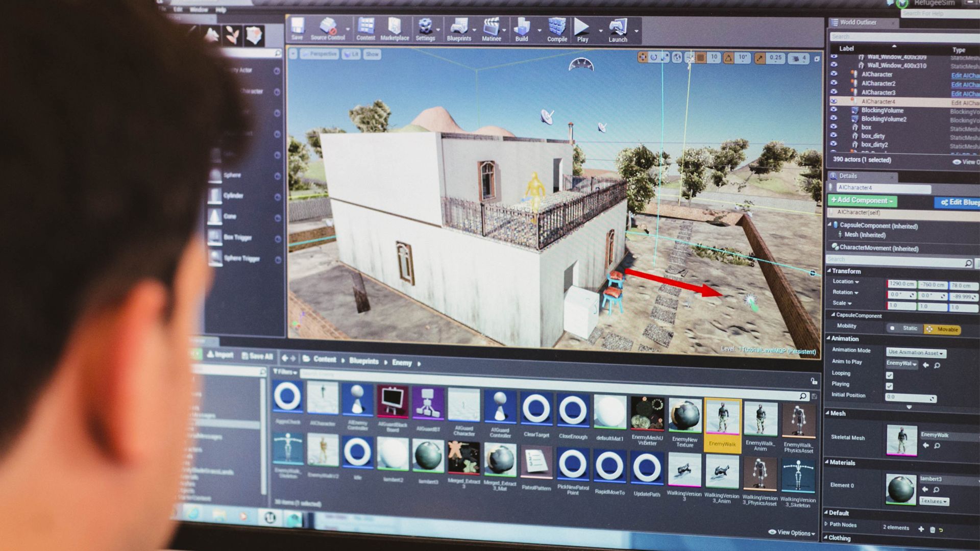The height and width of the screenshot is (551, 980).
Task: Select the EnemyWalk_Anim asset thumbnail
Action: tap(760, 420)
